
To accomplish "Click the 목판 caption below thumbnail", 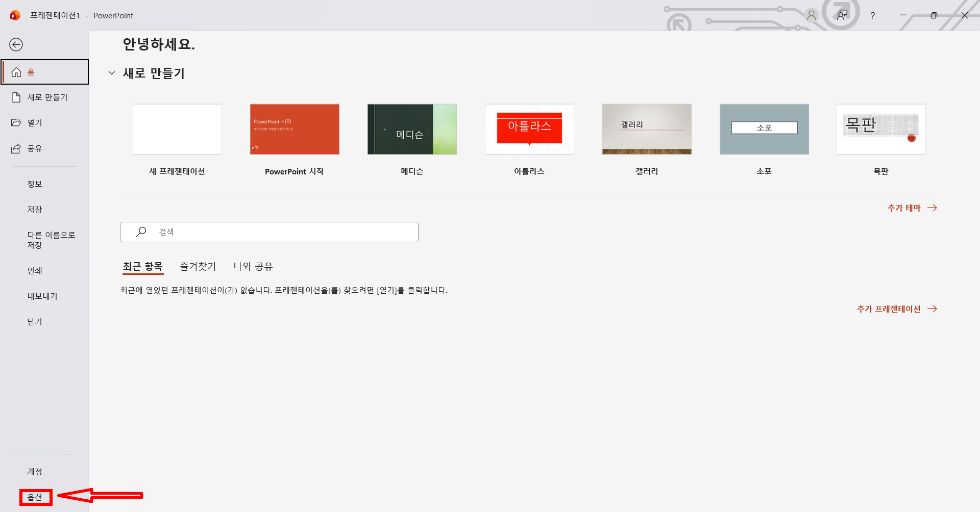I will 881,171.
